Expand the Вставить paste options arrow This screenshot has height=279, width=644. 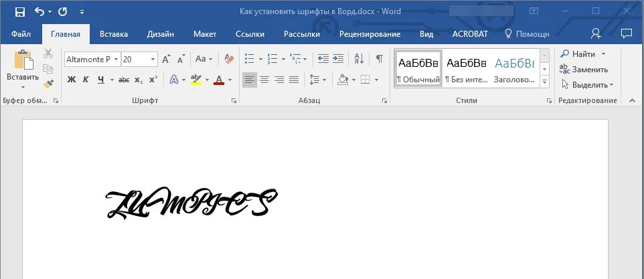(23, 86)
